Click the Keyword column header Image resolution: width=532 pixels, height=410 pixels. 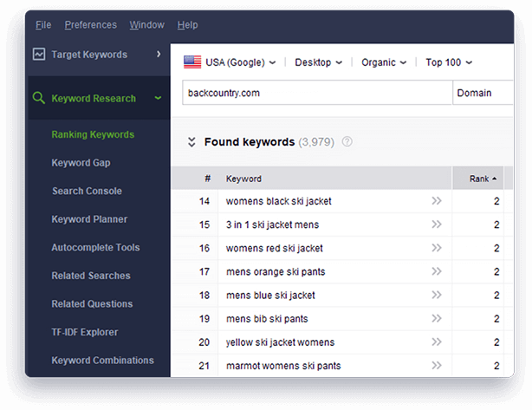[x=243, y=179]
